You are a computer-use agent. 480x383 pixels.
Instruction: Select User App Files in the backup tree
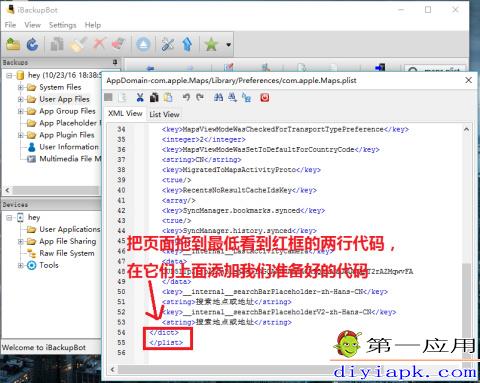64,99
